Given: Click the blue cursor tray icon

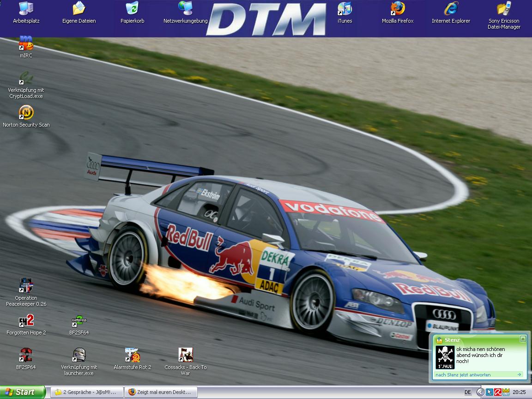Looking at the screenshot, I should point(489,392).
